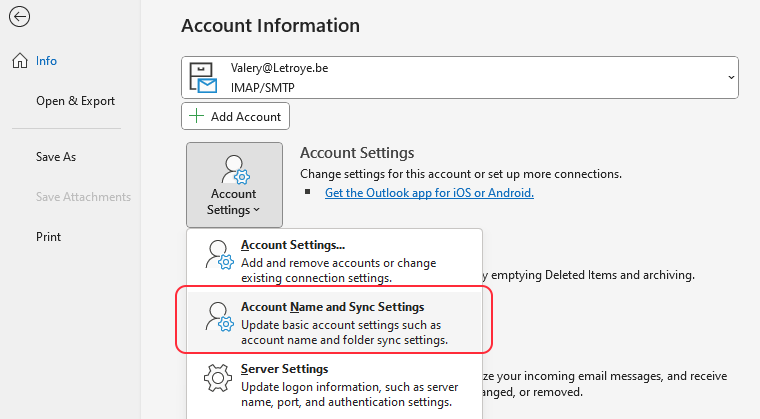Image resolution: width=760 pixels, height=419 pixels.
Task: Open the account selector combo box
Action: (x=460, y=78)
